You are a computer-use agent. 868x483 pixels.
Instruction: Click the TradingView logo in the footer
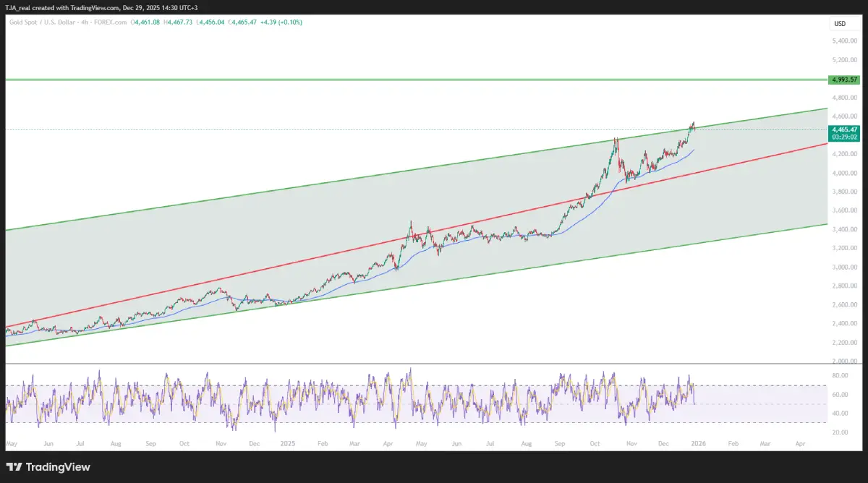coord(49,467)
